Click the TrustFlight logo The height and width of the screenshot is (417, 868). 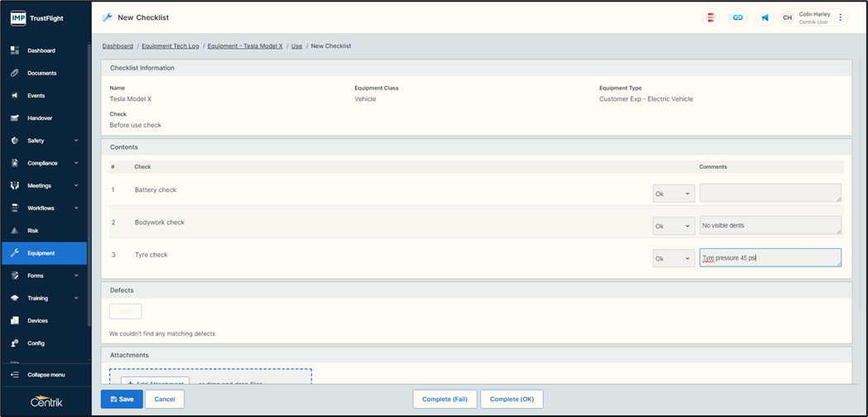click(x=37, y=17)
